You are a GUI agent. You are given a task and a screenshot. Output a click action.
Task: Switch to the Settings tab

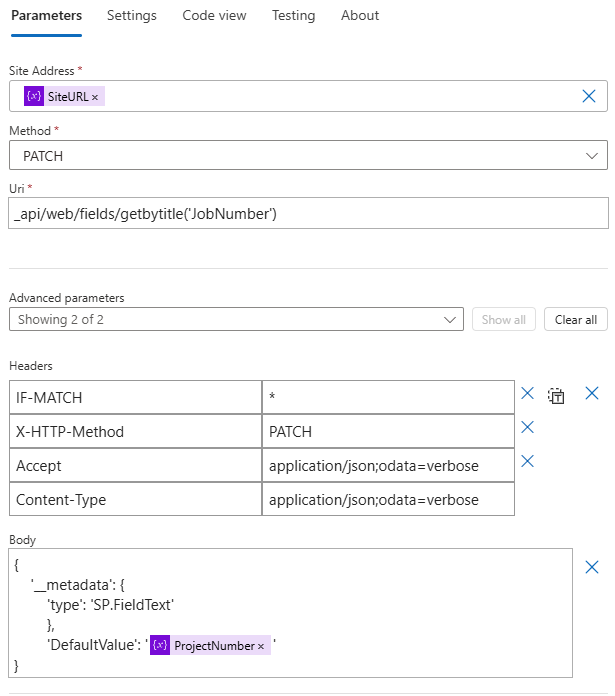coord(131,15)
